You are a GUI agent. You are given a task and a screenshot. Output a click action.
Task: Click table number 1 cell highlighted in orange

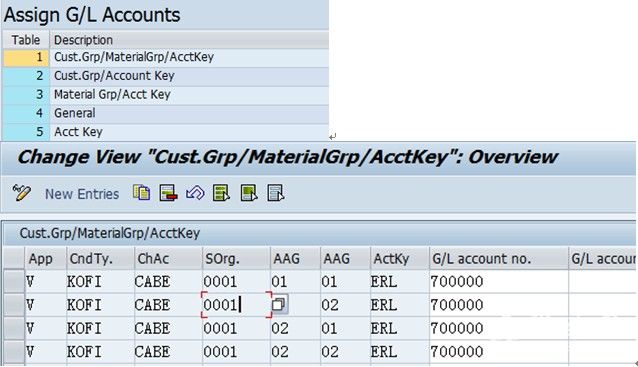click(x=26, y=57)
